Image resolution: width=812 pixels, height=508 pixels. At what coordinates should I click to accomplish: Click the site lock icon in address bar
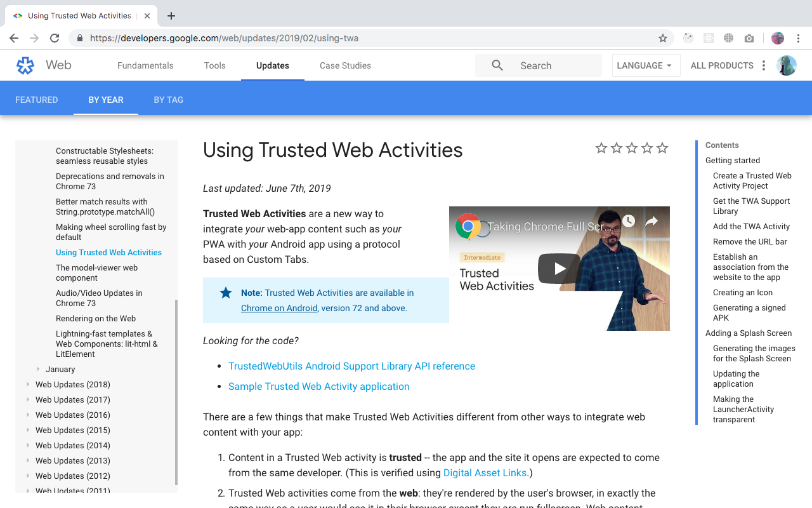[x=80, y=38]
